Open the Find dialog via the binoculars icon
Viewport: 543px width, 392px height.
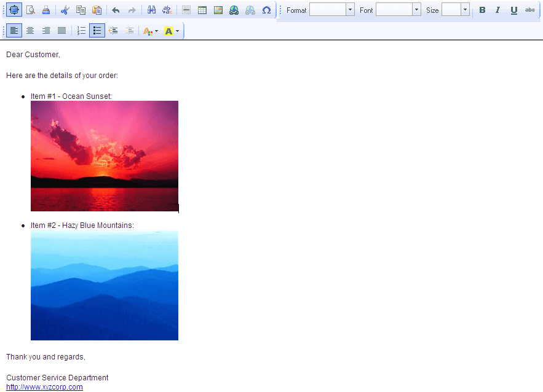tap(151, 10)
